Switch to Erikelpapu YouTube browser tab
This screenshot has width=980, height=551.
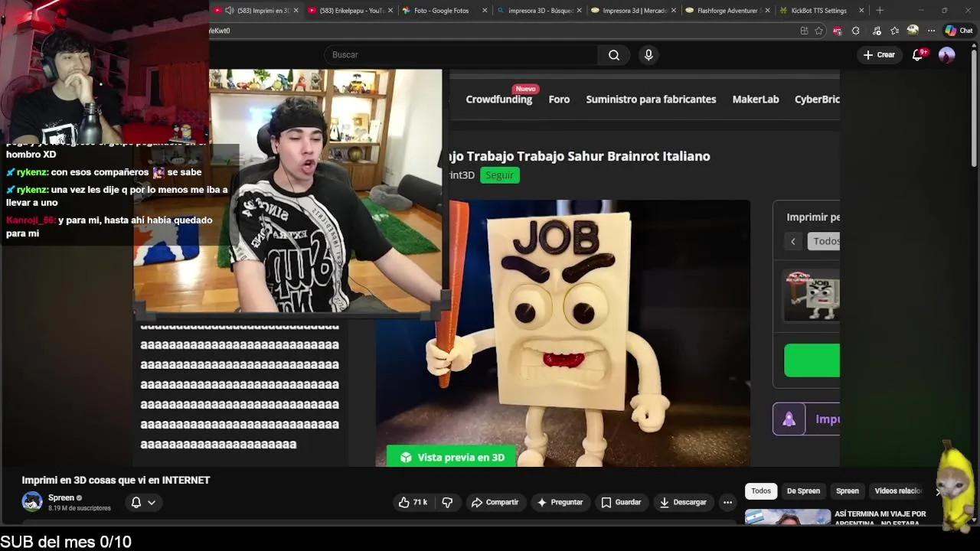point(351,11)
